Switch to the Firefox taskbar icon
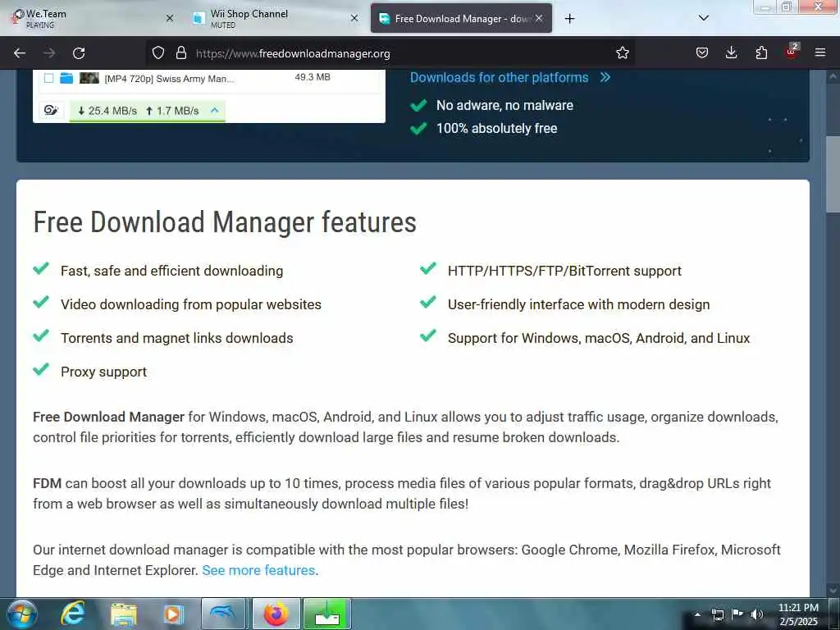Viewport: 840px width, 630px height. (x=276, y=614)
